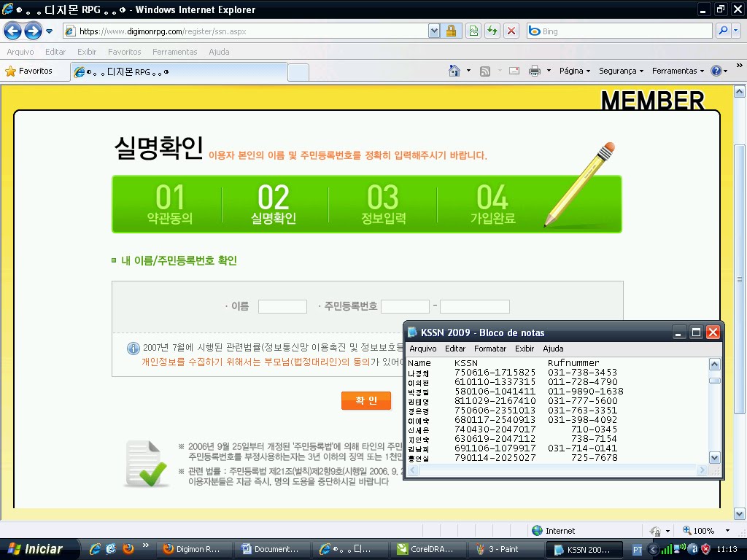This screenshot has height=560, width=747.
Task: Switch to Digimon R... taskbar window
Action: tap(194, 549)
